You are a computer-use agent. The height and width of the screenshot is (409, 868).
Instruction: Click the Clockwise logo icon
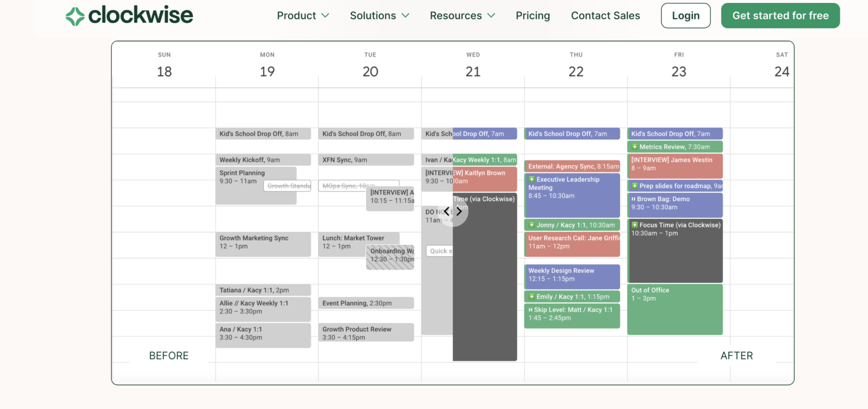click(74, 15)
